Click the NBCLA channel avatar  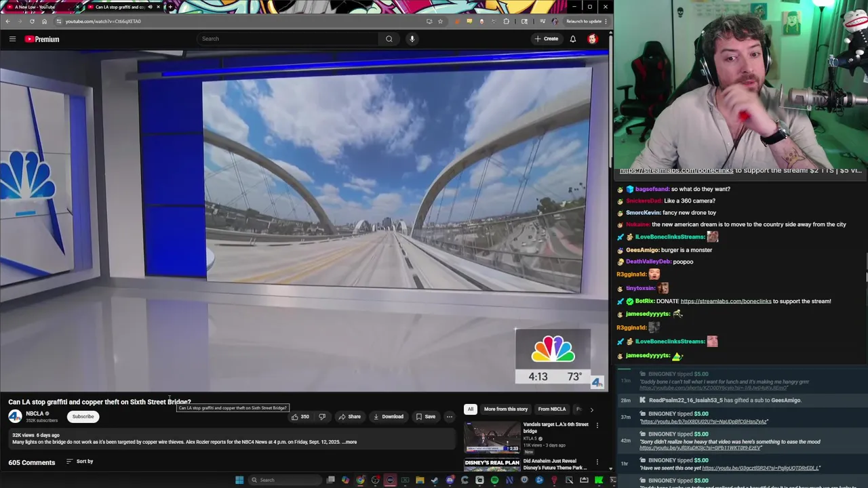coord(15,416)
